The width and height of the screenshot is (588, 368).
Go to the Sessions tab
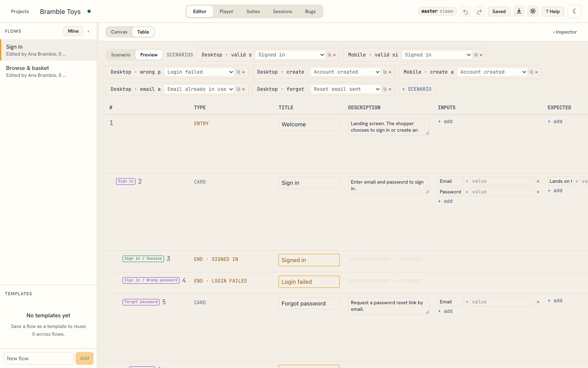click(x=282, y=11)
